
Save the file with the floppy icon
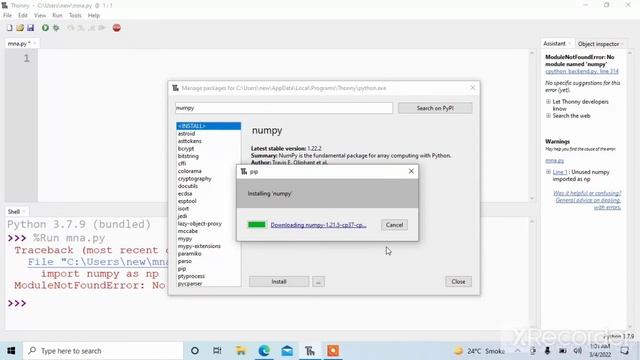pyautogui.click(x=31, y=28)
